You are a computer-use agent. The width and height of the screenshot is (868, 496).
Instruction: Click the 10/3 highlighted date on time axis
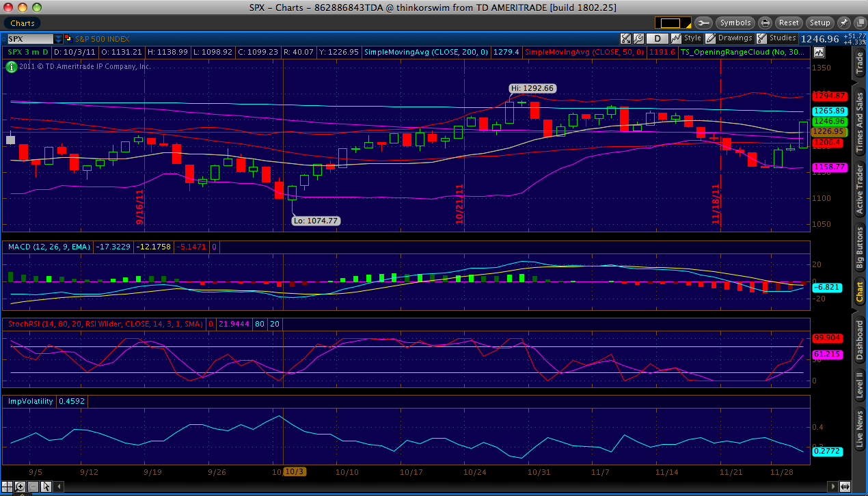click(294, 472)
